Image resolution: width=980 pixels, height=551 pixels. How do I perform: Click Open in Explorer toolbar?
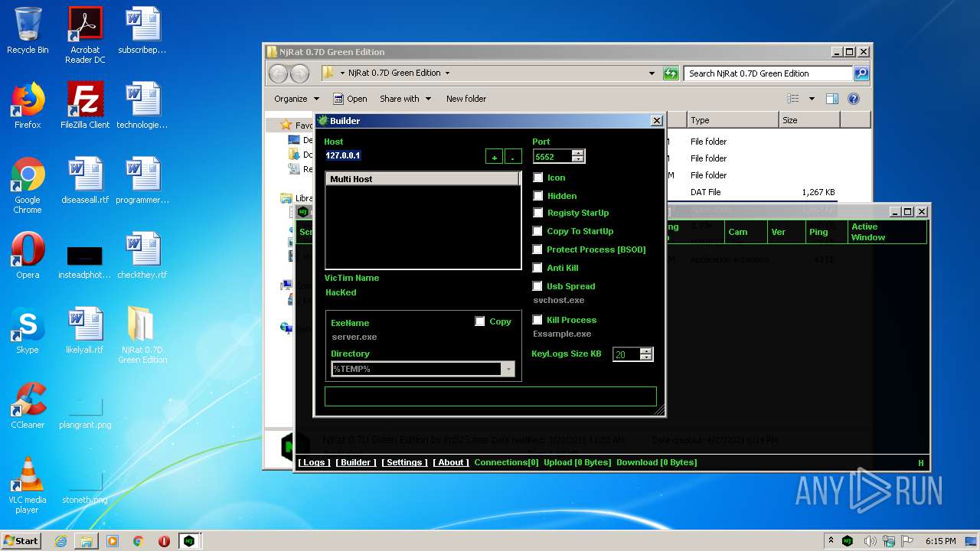(350, 99)
